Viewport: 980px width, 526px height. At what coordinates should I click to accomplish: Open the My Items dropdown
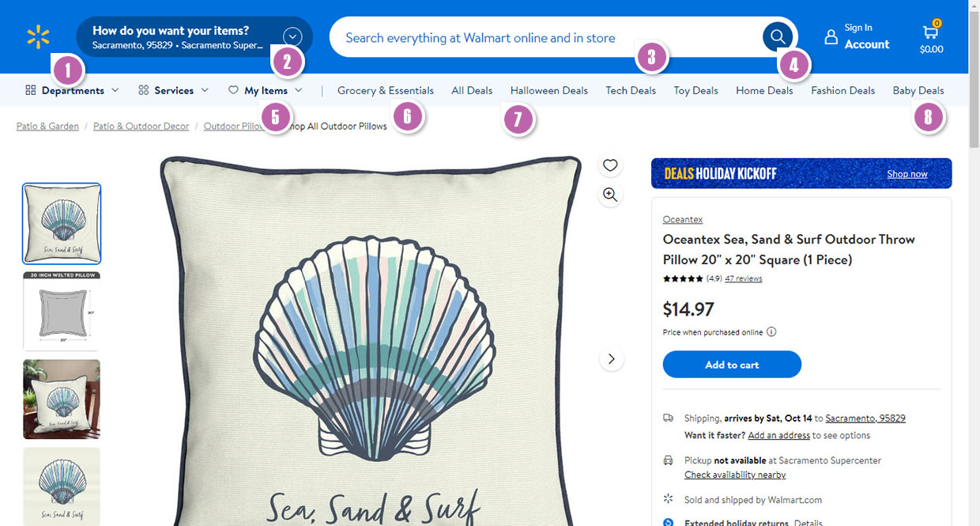click(x=265, y=90)
